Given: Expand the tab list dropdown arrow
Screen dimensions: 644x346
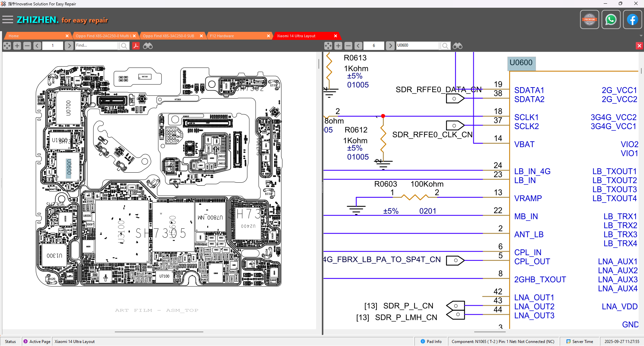Looking at the screenshot, I should click(641, 36).
